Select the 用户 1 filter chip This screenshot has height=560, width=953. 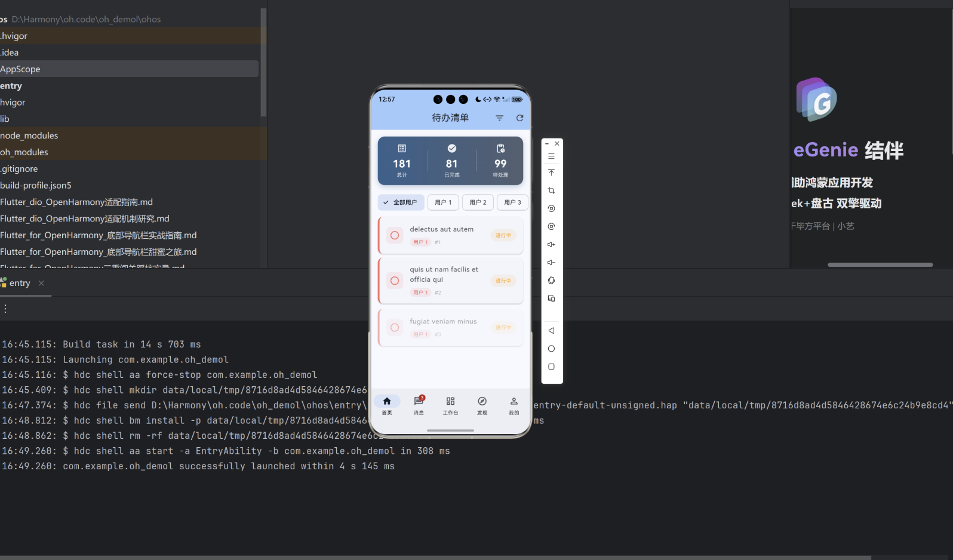point(443,202)
